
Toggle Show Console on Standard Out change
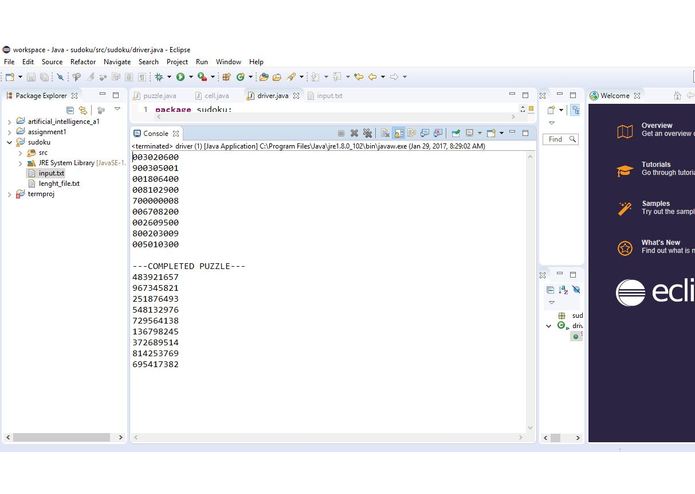pos(425,133)
